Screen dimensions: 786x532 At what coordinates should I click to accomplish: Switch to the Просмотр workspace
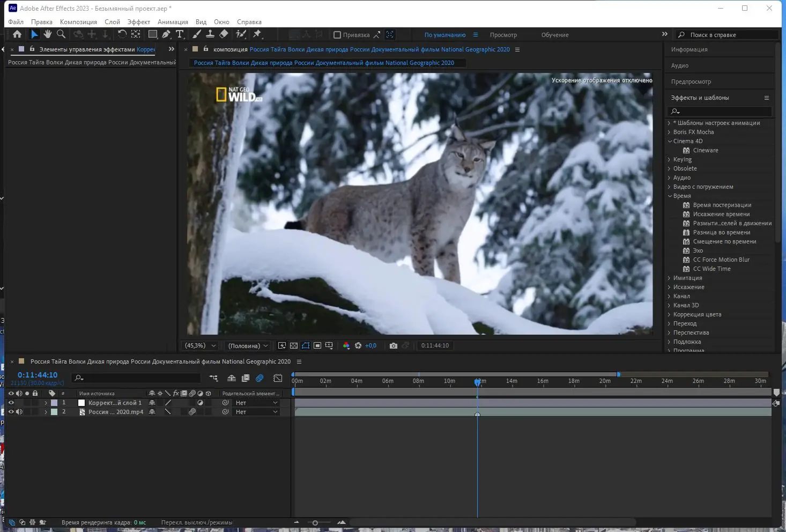tap(503, 35)
